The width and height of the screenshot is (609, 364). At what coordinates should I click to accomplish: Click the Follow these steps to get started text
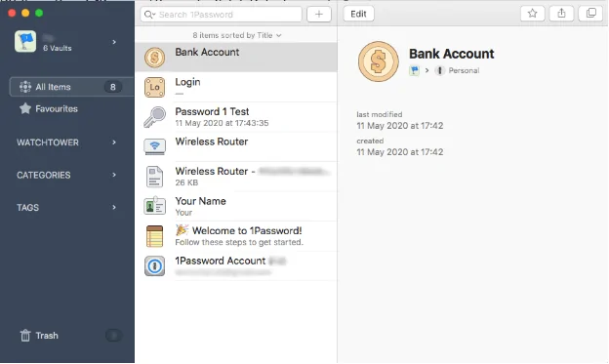(x=239, y=242)
